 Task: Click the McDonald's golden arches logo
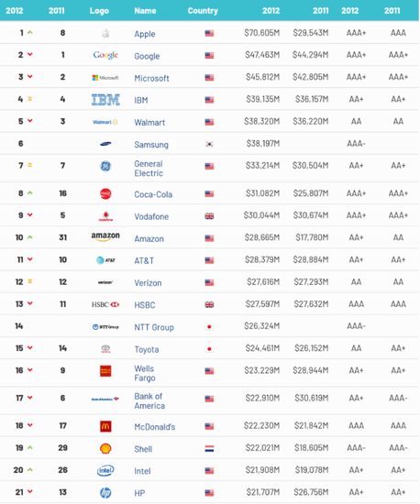pos(105,426)
